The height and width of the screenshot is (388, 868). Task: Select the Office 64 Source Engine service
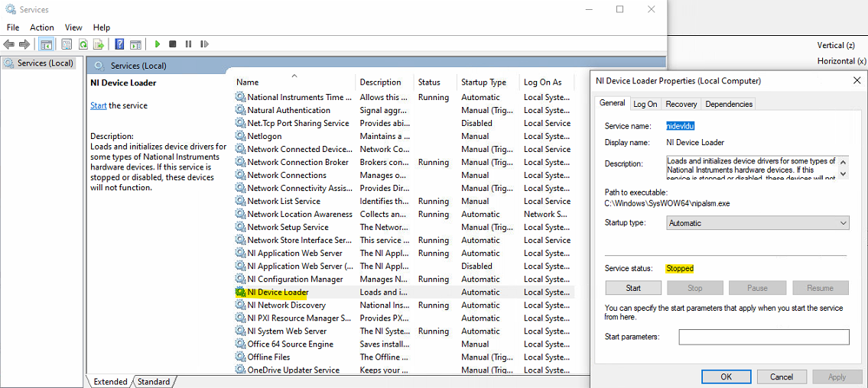tap(404, 344)
